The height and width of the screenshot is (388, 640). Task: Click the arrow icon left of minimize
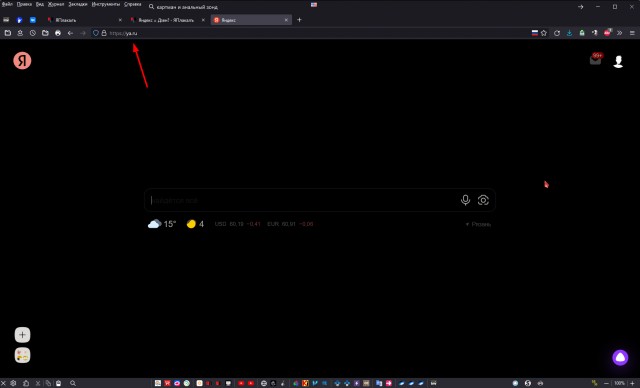580,7
